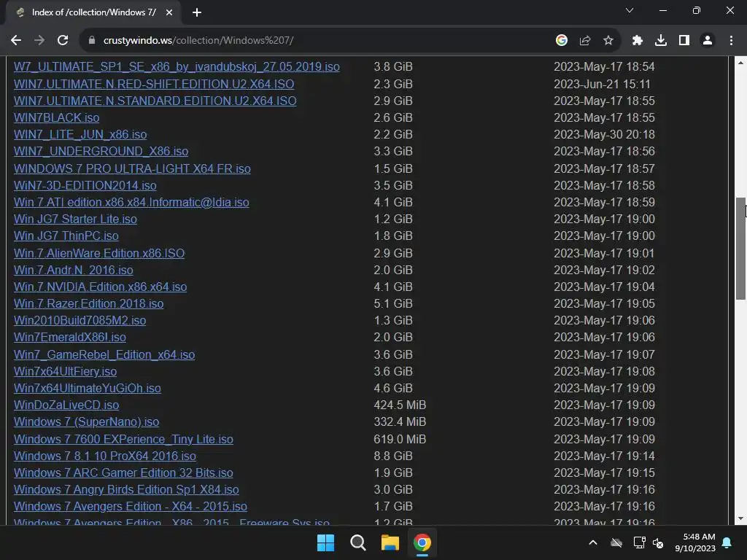Click Windows 7 8.1 10 ProX64 2016.iso
The width and height of the screenshot is (747, 560).
click(105, 456)
